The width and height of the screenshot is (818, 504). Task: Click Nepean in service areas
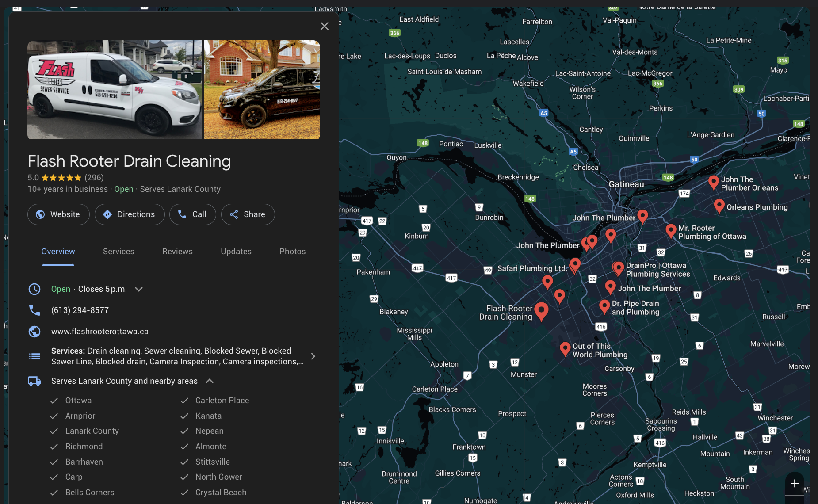tap(210, 431)
